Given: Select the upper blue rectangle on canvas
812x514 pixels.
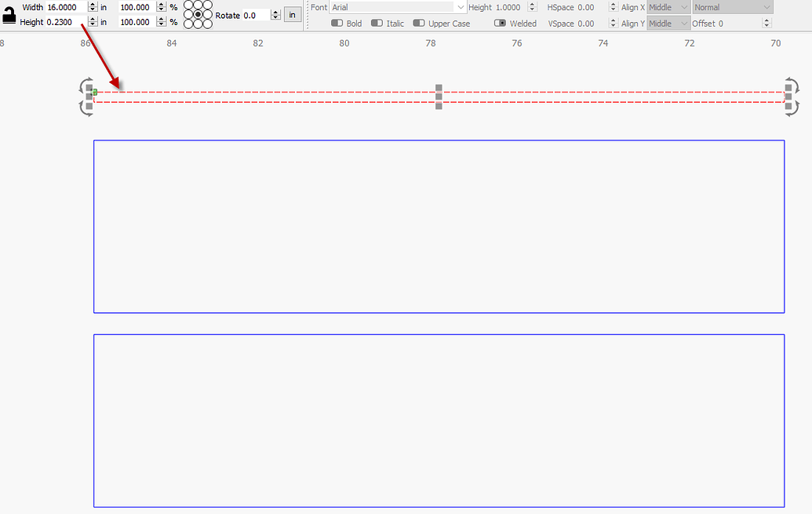Looking at the screenshot, I should point(439,140).
